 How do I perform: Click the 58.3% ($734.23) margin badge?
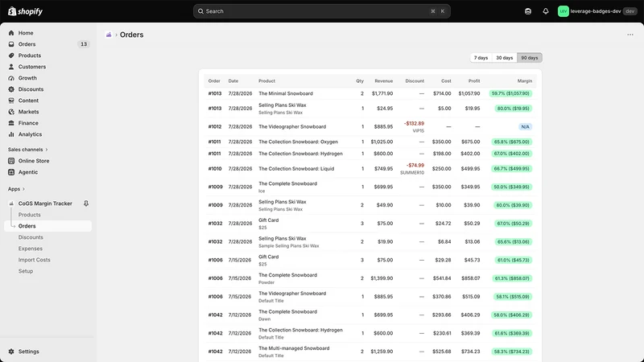tap(512, 352)
